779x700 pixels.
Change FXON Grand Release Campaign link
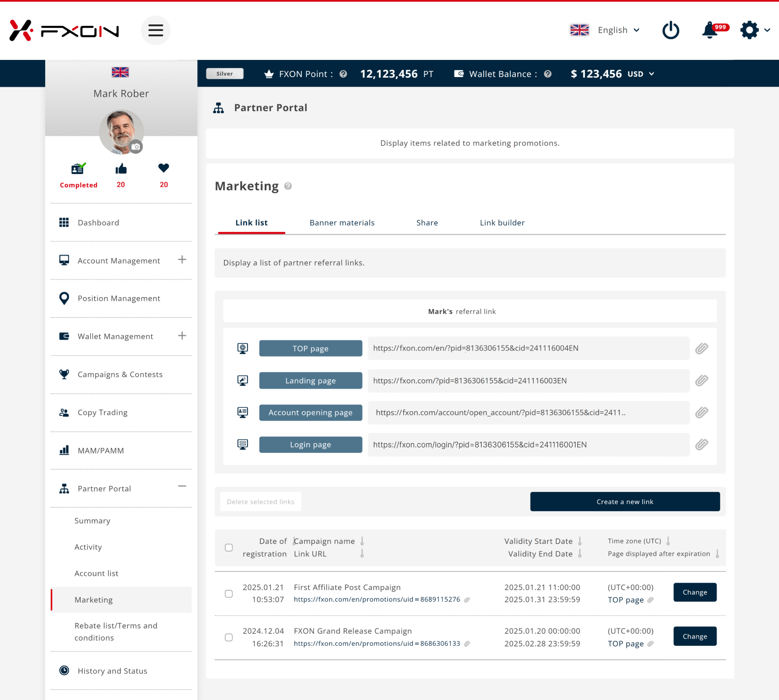[x=695, y=637]
